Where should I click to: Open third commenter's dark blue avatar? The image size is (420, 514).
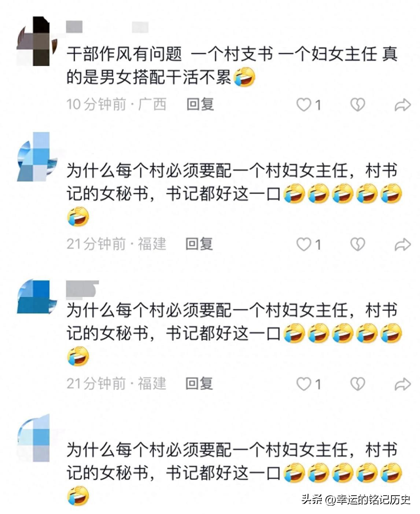pyautogui.click(x=37, y=297)
